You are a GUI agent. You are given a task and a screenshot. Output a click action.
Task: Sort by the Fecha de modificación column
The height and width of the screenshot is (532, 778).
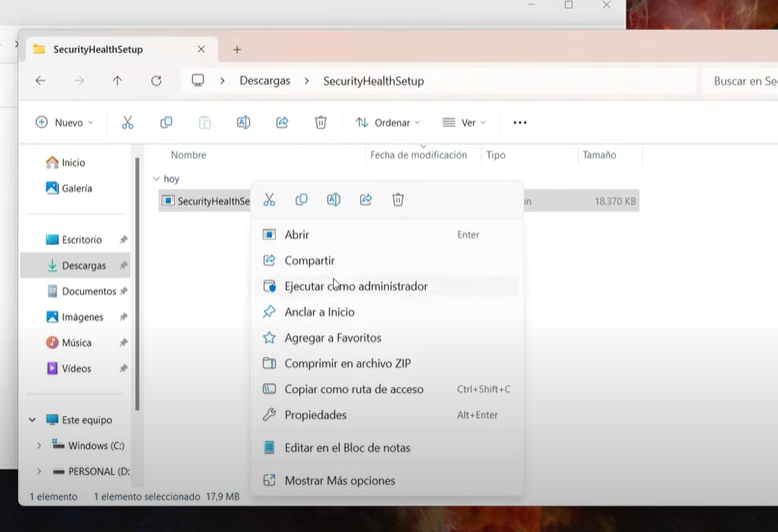[418, 155]
